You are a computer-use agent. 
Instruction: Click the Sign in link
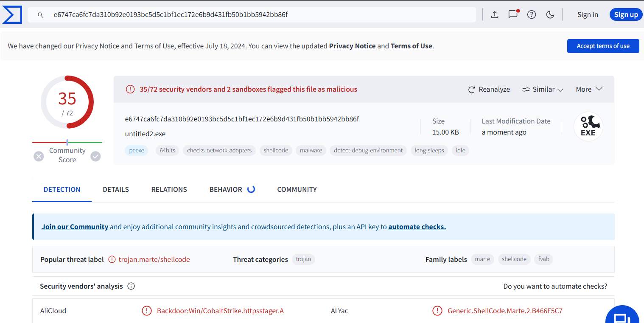588,15
